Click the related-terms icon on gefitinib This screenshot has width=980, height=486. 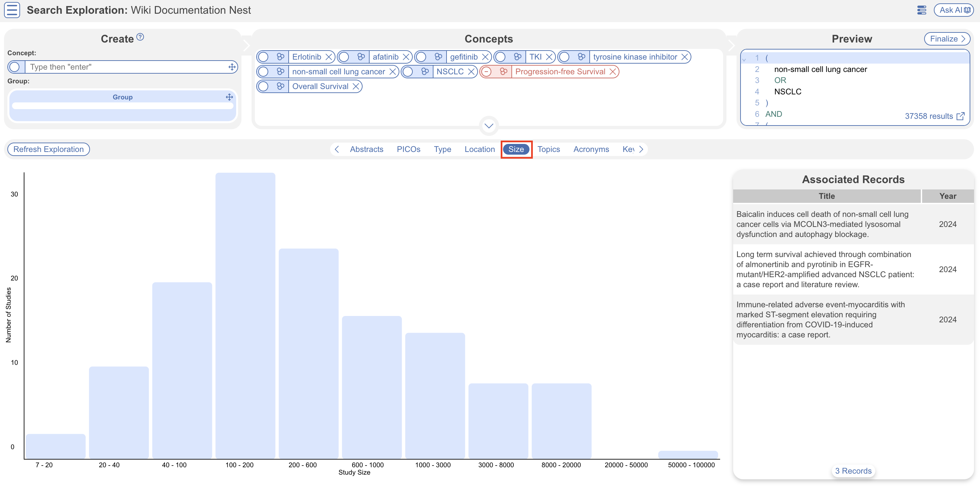(x=438, y=57)
